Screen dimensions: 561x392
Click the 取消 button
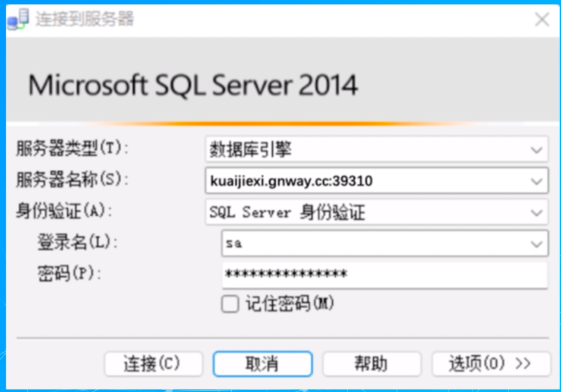(262, 363)
